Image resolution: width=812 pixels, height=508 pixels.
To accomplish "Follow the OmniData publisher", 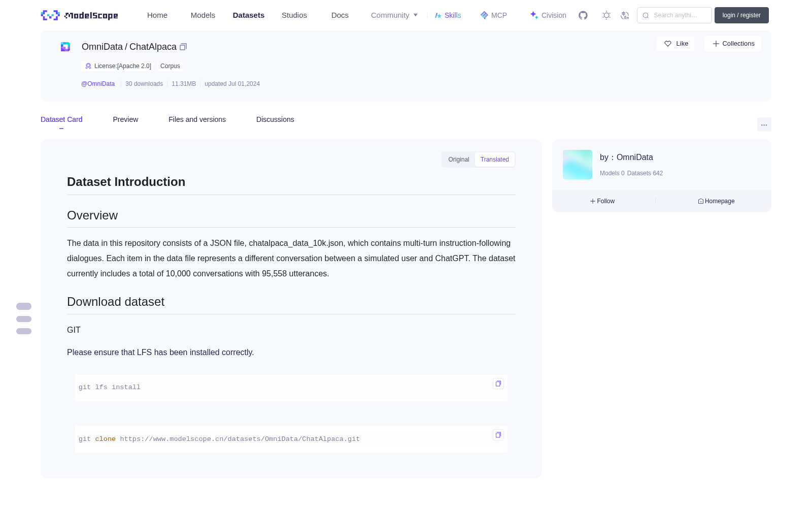I will click(602, 201).
